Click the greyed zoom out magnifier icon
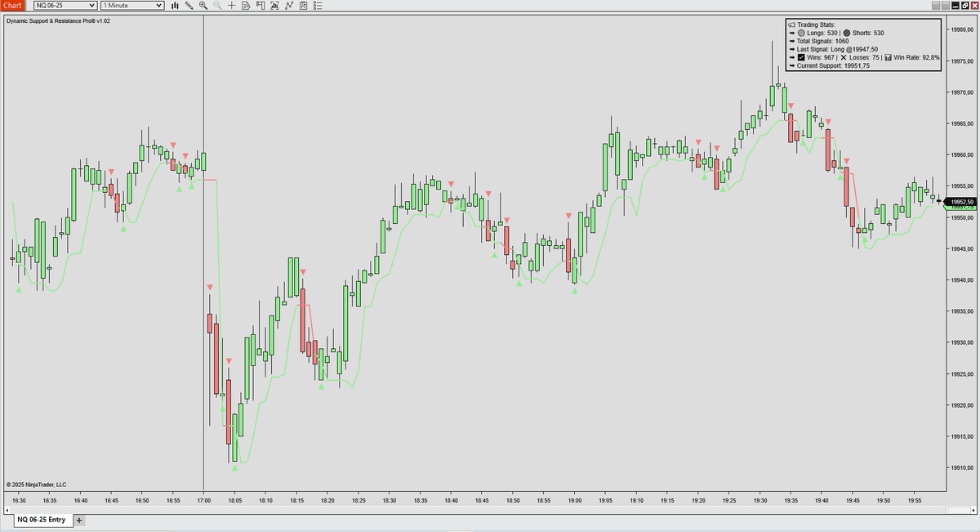The height and width of the screenshot is (532, 980). click(x=217, y=6)
